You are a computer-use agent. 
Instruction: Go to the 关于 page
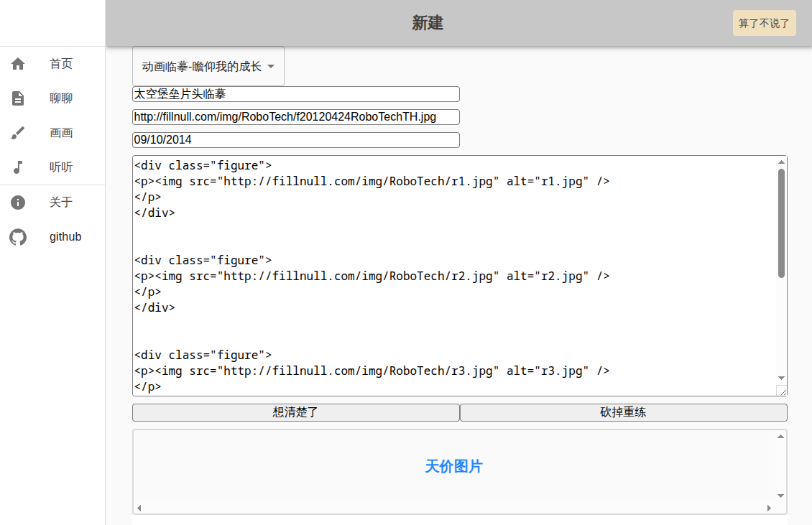click(61, 203)
